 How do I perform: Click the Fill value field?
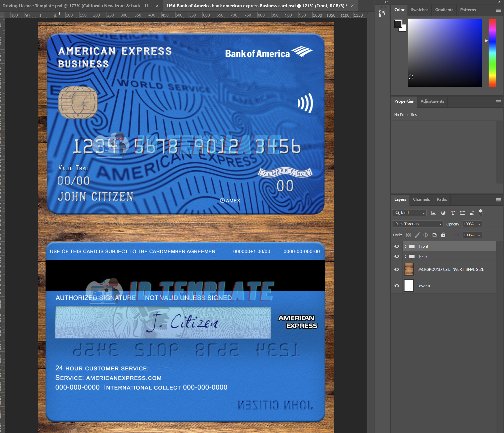pos(469,235)
